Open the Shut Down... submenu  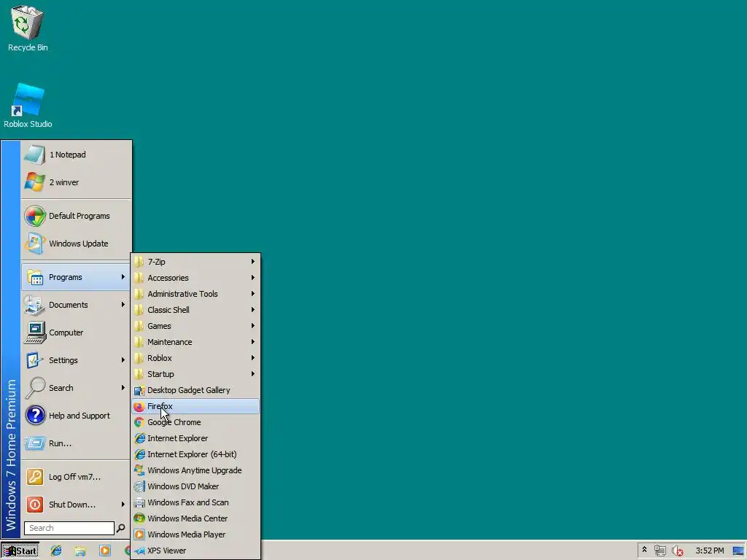pos(76,505)
